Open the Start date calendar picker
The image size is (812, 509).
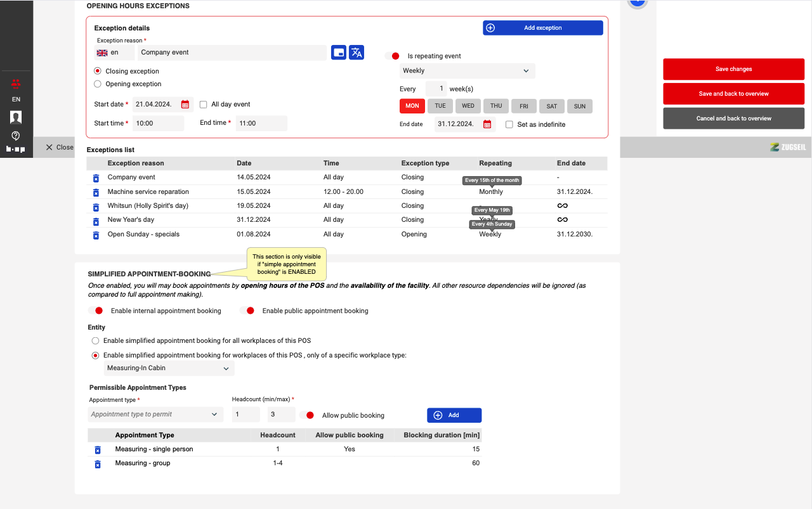pos(185,105)
